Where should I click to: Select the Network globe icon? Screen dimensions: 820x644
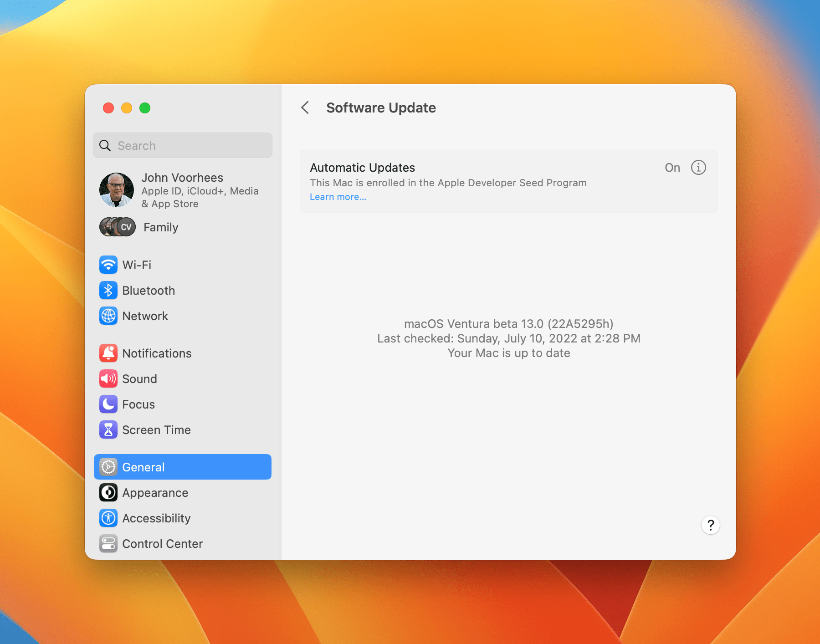pyautogui.click(x=108, y=316)
